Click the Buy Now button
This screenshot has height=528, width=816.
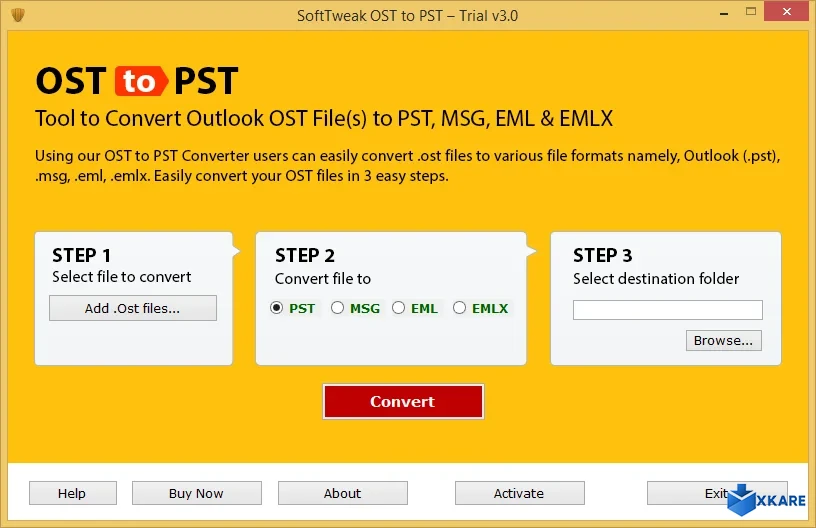coord(196,493)
